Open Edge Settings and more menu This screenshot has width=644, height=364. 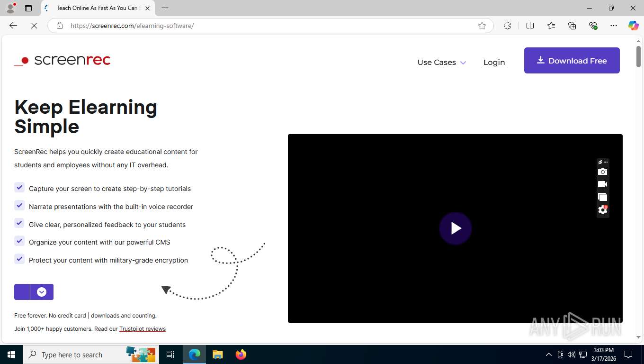614,26
